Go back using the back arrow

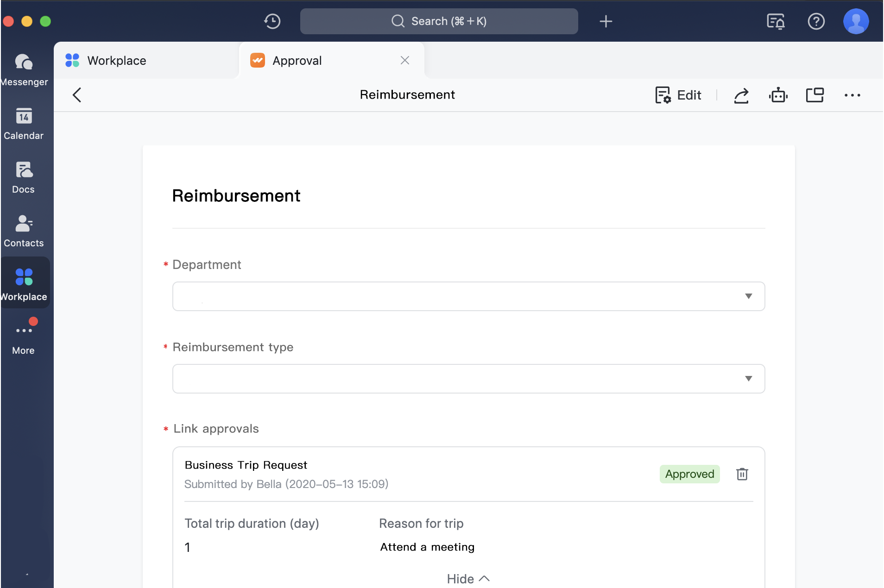point(77,95)
